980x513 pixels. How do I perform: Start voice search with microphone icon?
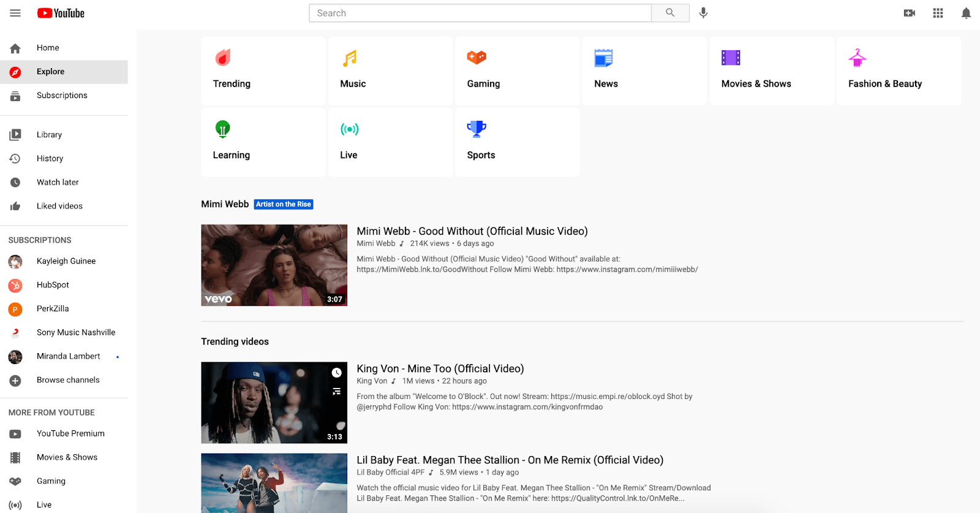point(703,13)
